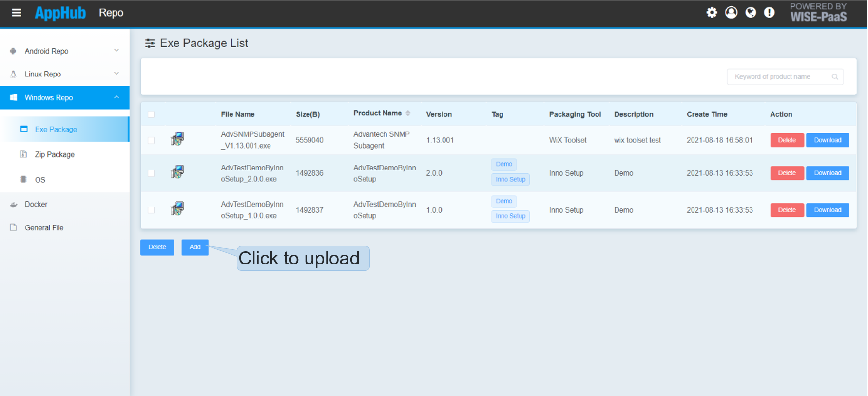The image size is (868, 396).
Task: Toggle the select-all header checkbox
Action: point(151,114)
